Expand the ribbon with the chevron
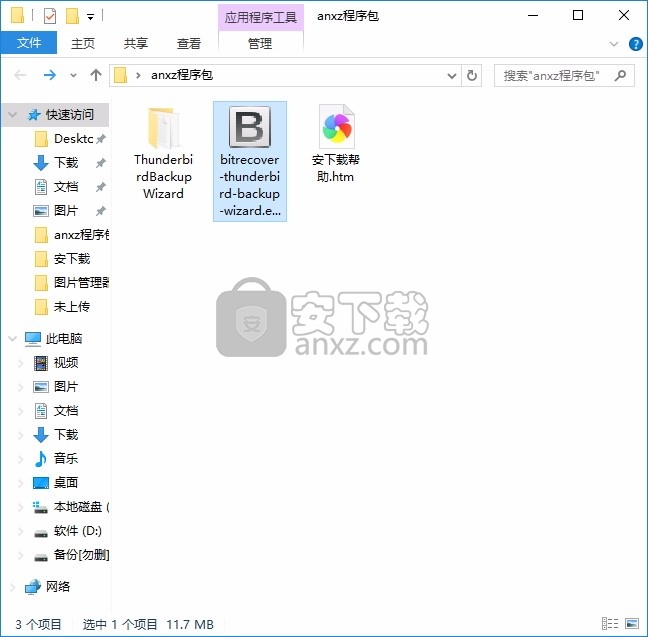The height and width of the screenshot is (637, 648). click(614, 44)
